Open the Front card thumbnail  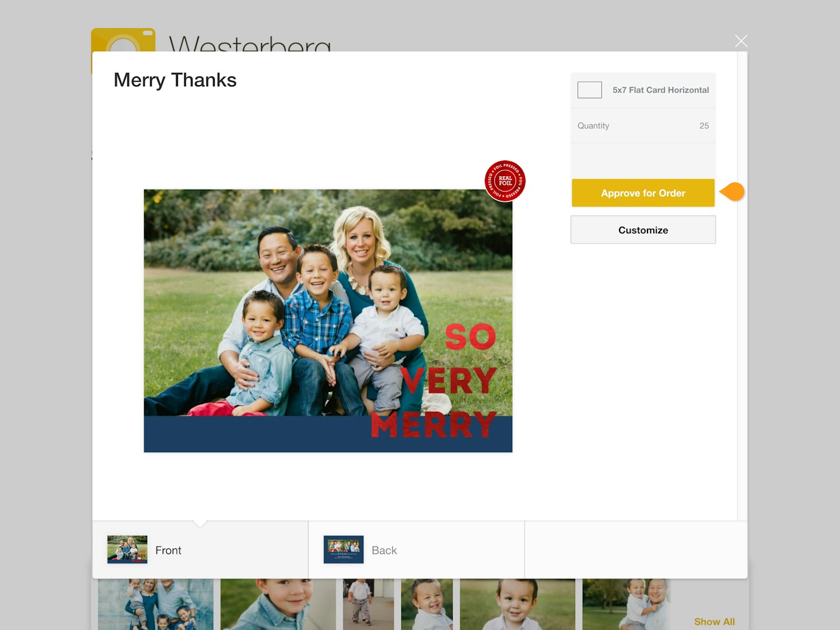pyautogui.click(x=127, y=549)
